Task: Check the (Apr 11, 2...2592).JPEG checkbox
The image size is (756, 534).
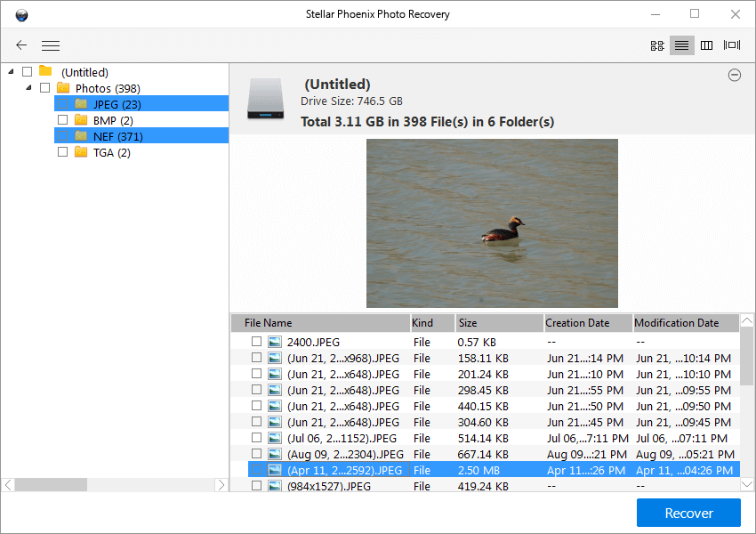Action: click(256, 469)
